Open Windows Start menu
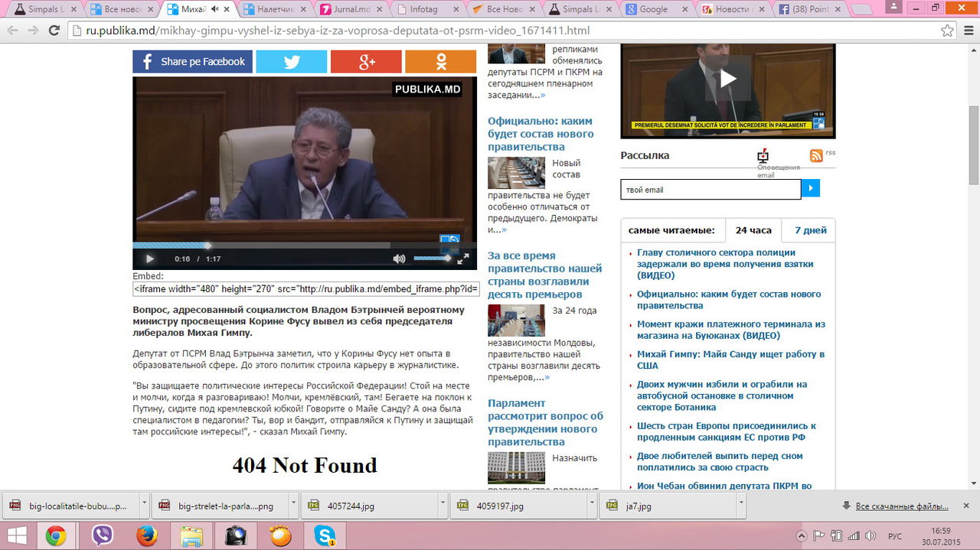The image size is (980, 550). click(x=17, y=535)
